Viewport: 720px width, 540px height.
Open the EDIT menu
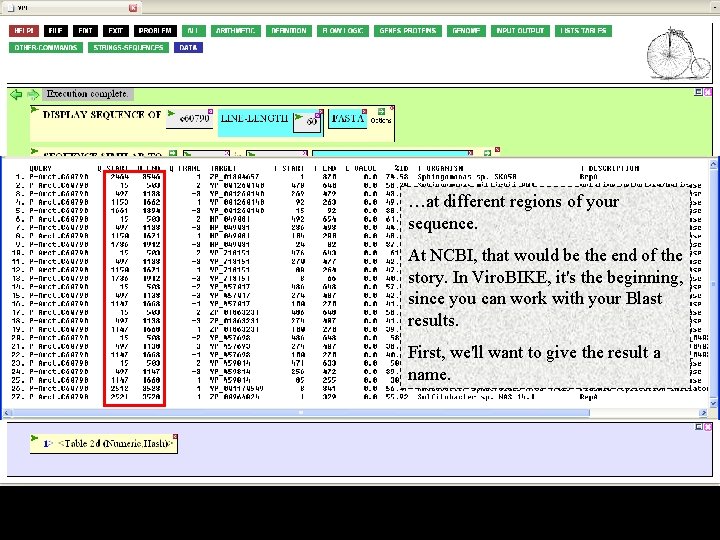coord(85,31)
